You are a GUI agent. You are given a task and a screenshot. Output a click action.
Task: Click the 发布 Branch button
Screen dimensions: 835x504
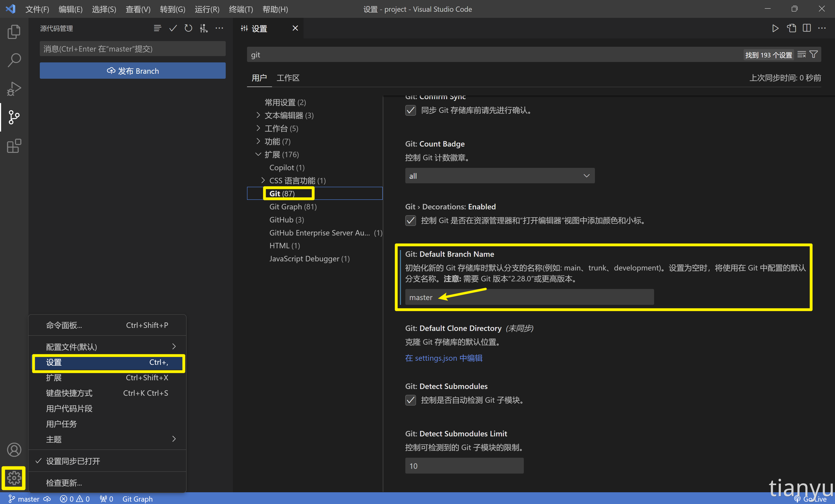point(132,71)
